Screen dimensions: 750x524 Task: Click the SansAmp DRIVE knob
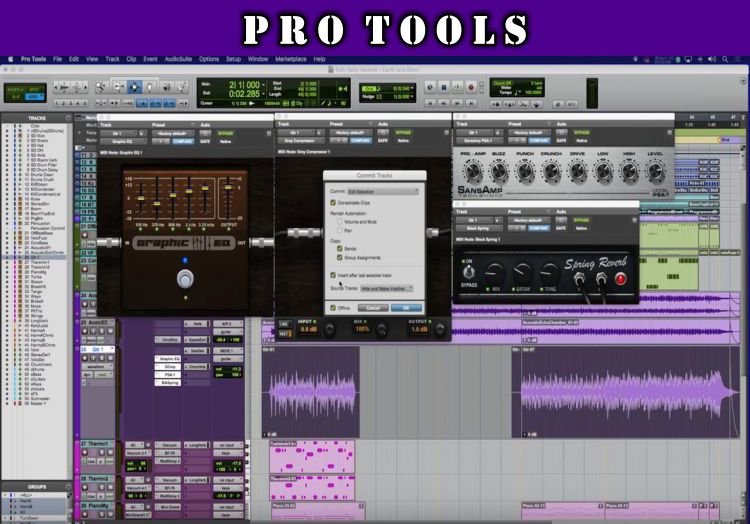click(x=577, y=171)
